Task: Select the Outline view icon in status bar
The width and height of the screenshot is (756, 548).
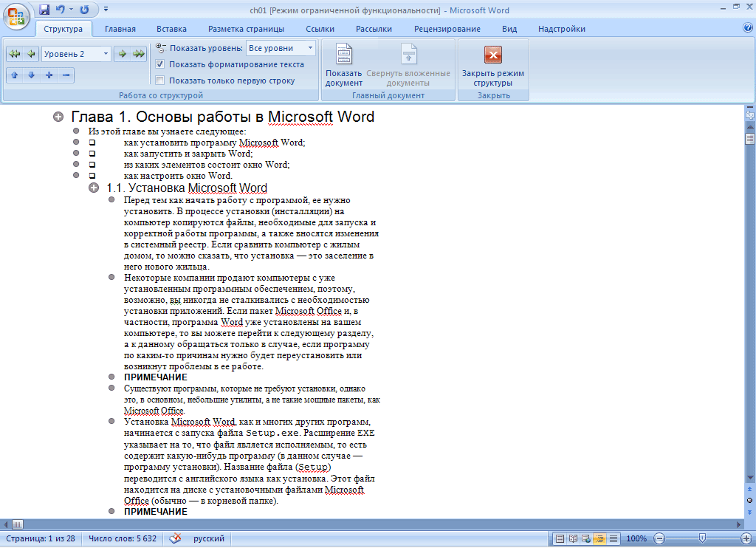Action: (x=599, y=539)
